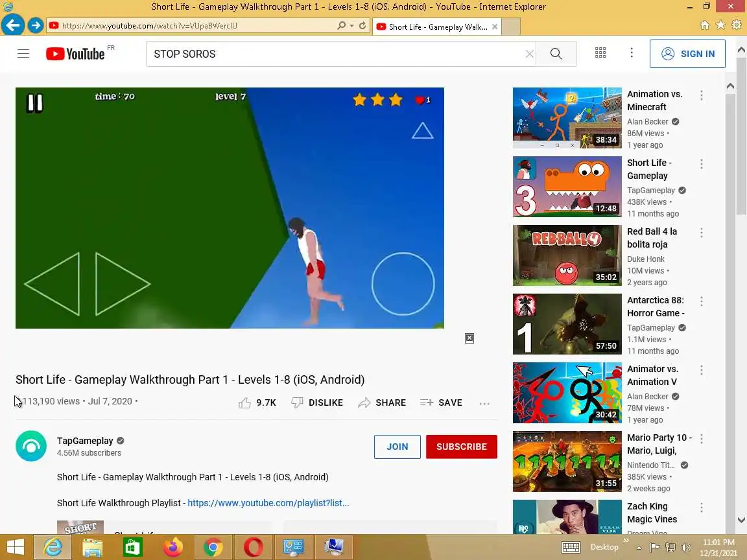Open options menu for Animation vs. Minecraft
747x560 pixels.
pyautogui.click(x=701, y=96)
